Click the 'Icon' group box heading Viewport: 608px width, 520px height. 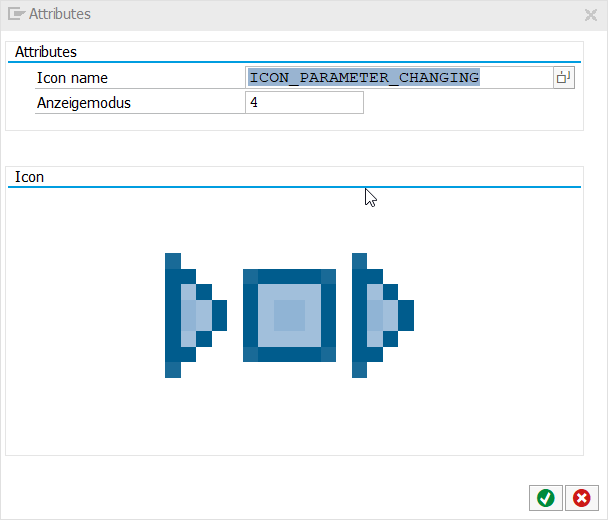(29, 177)
